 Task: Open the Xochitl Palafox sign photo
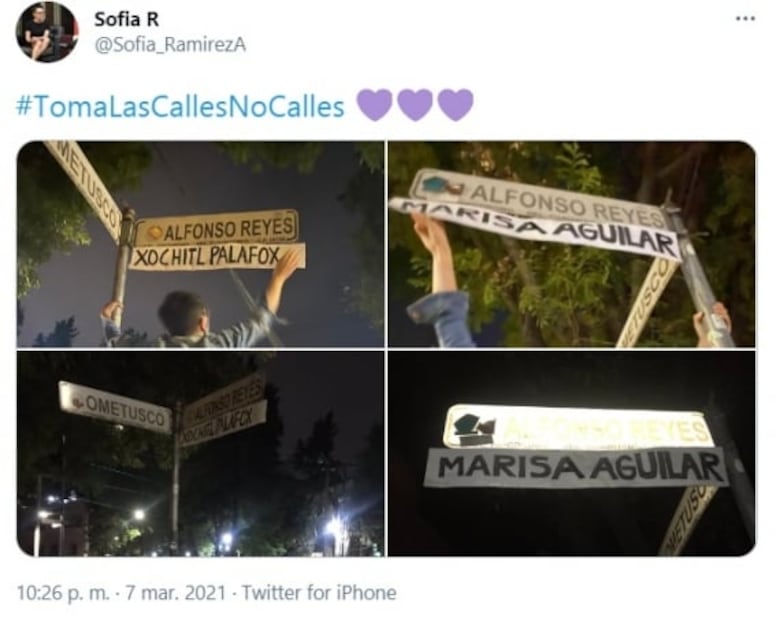[200, 244]
